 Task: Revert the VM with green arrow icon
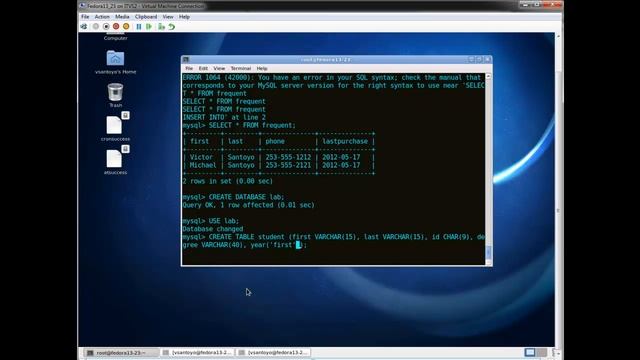click(x=172, y=27)
